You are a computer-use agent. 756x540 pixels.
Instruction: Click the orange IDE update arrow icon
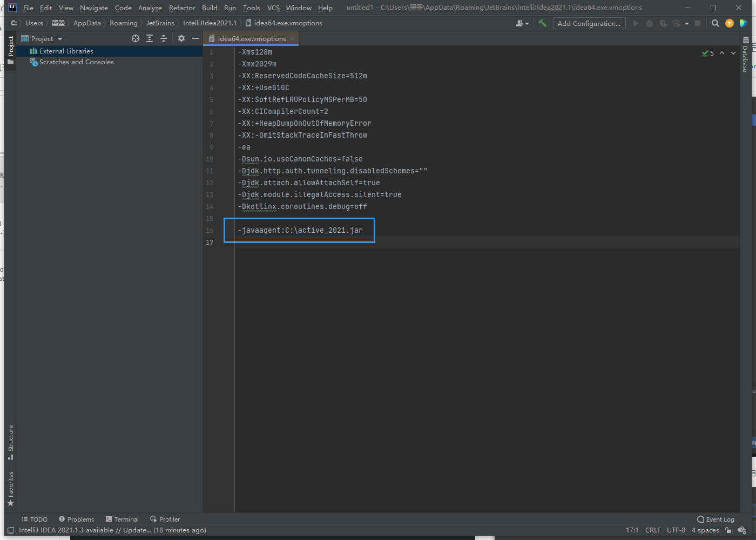pyautogui.click(x=730, y=23)
